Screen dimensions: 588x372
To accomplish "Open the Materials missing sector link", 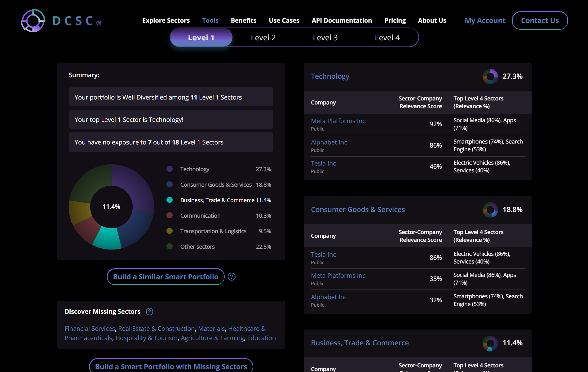I will [211, 329].
